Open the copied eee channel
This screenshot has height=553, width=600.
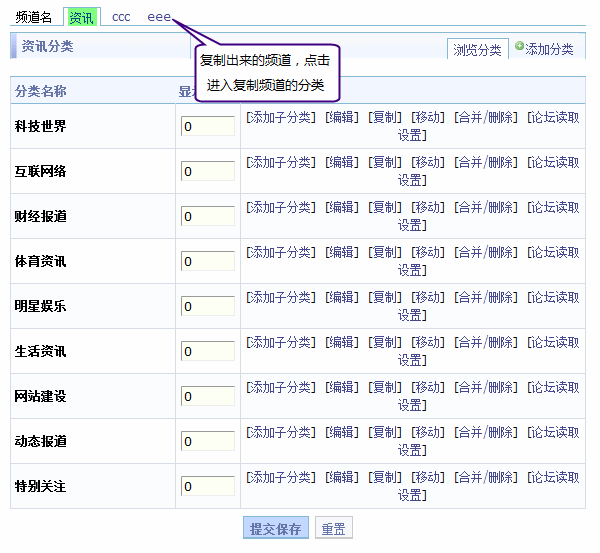159,17
